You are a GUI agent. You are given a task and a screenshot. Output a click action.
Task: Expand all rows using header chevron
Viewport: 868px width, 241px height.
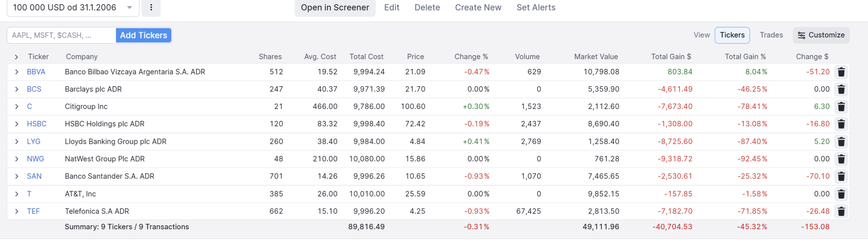(16, 57)
